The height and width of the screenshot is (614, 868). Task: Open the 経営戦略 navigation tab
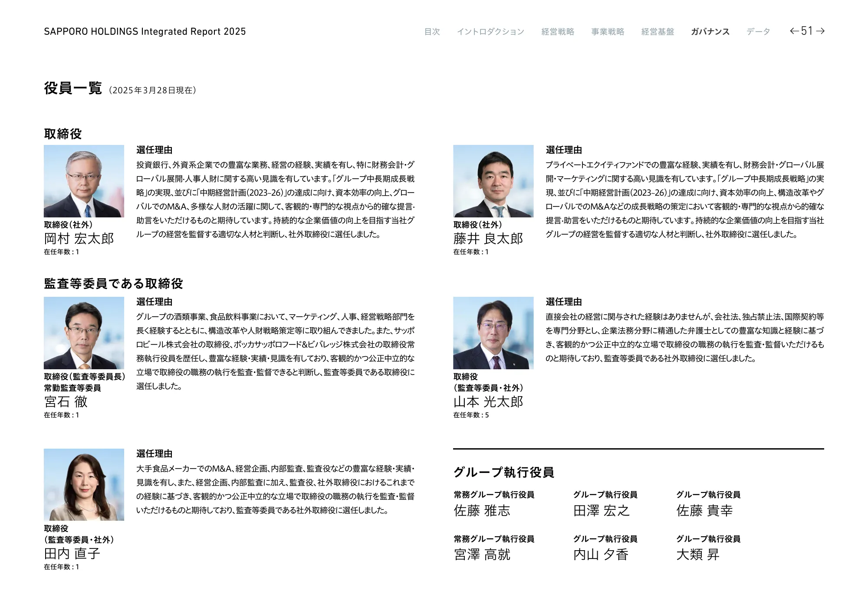coord(558,32)
